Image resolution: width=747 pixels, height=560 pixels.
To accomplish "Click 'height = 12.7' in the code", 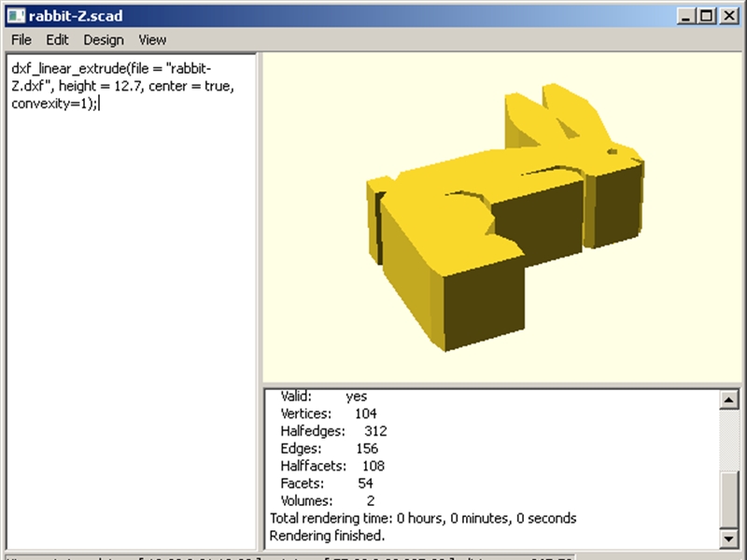I will (100, 86).
